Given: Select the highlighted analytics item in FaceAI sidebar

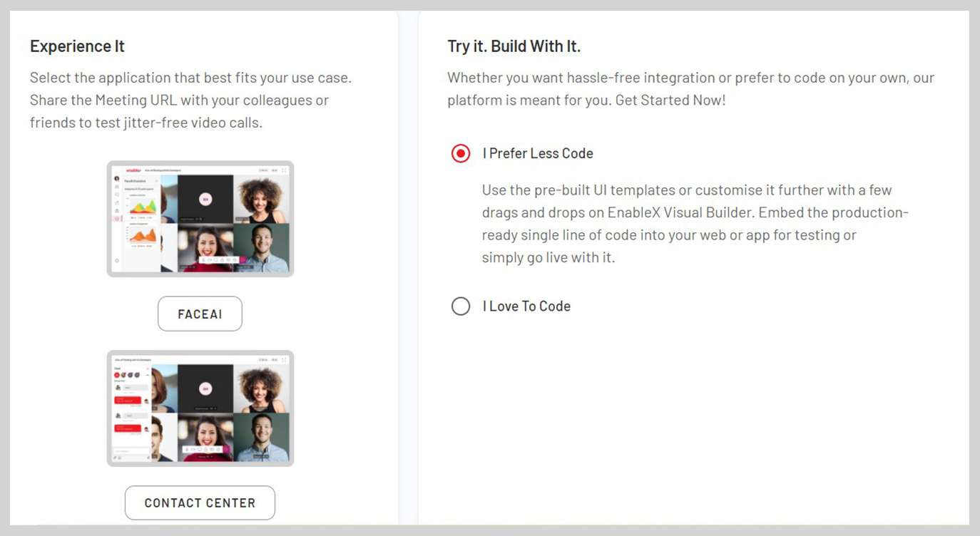Looking at the screenshot, I should click(117, 218).
